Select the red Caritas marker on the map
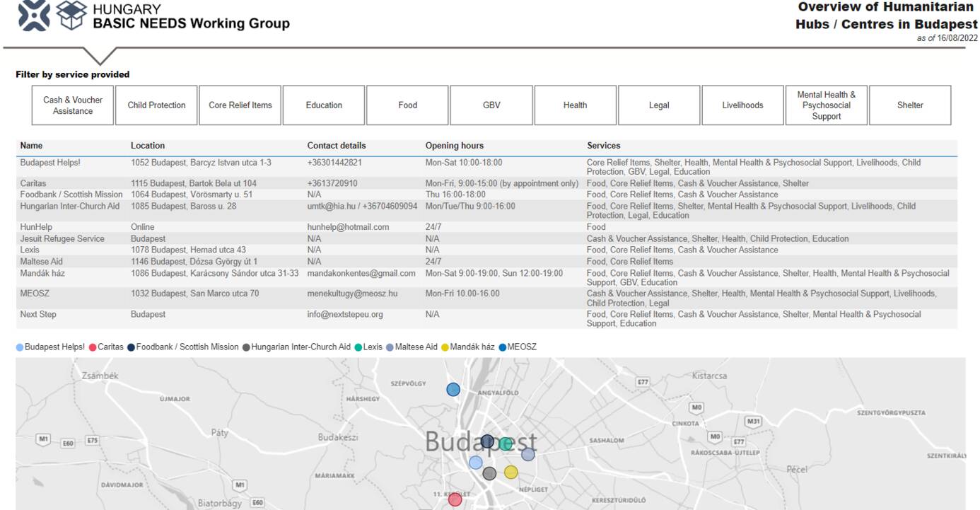980x510 pixels. point(455,499)
